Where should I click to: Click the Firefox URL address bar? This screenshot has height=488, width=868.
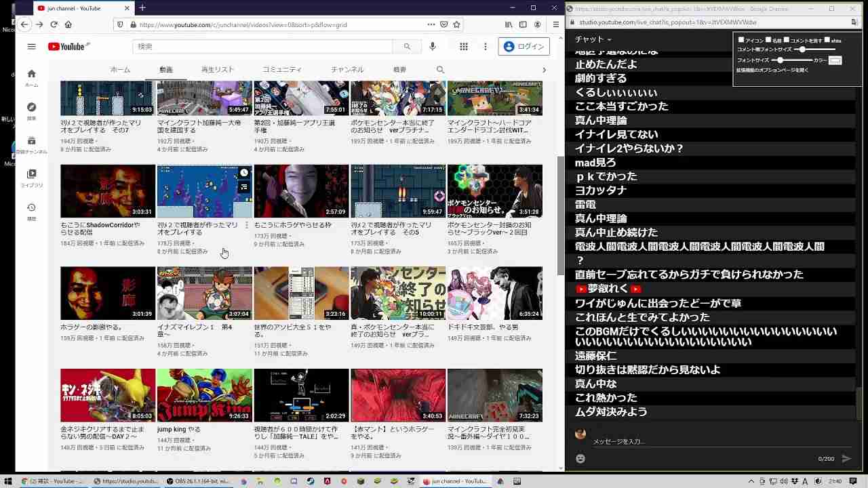tap(281, 24)
